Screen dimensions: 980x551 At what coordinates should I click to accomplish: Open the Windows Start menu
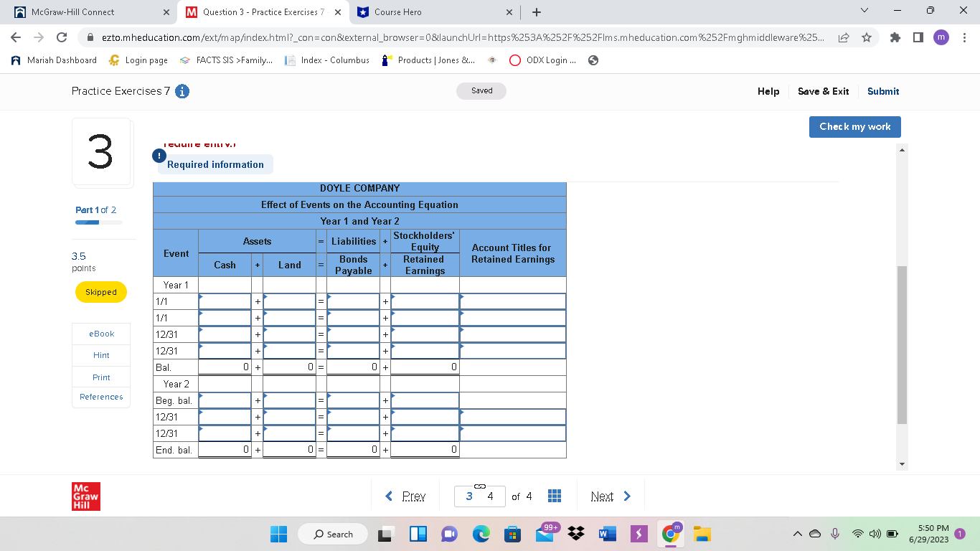(x=278, y=534)
